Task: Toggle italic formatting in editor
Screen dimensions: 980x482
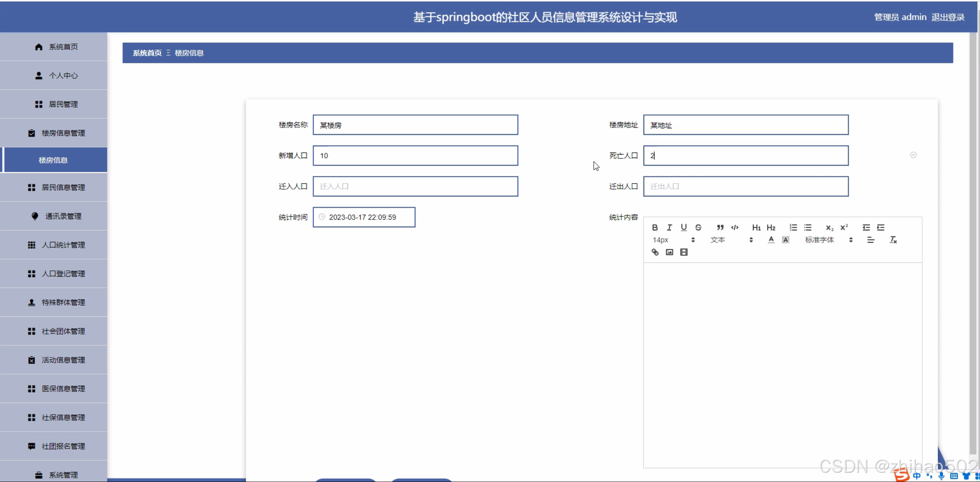Action: 669,227
